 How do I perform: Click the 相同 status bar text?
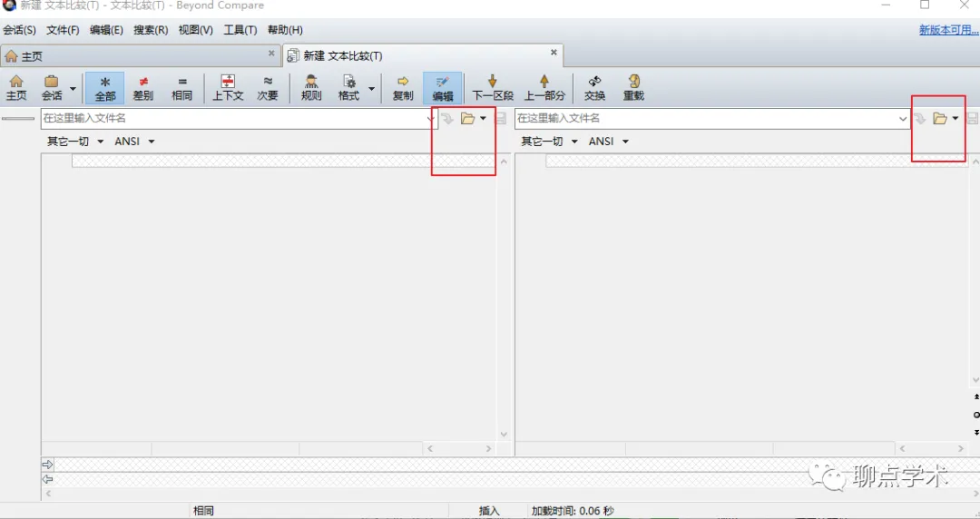click(203, 511)
